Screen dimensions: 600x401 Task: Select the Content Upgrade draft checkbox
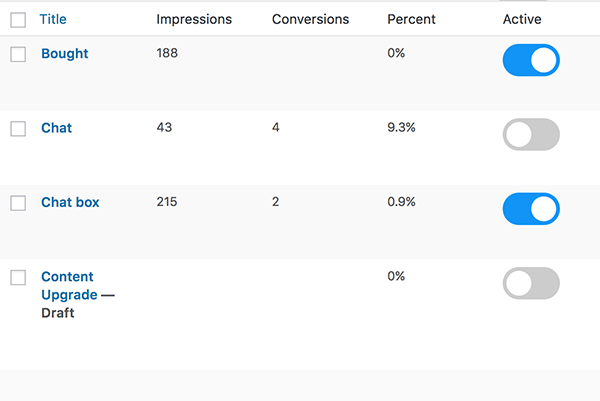[x=18, y=278]
